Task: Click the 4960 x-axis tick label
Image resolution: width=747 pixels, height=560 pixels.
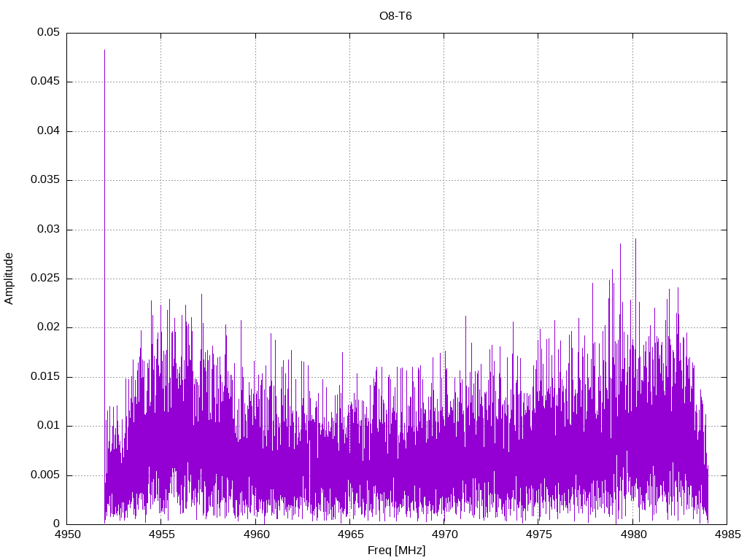Action: click(255, 534)
